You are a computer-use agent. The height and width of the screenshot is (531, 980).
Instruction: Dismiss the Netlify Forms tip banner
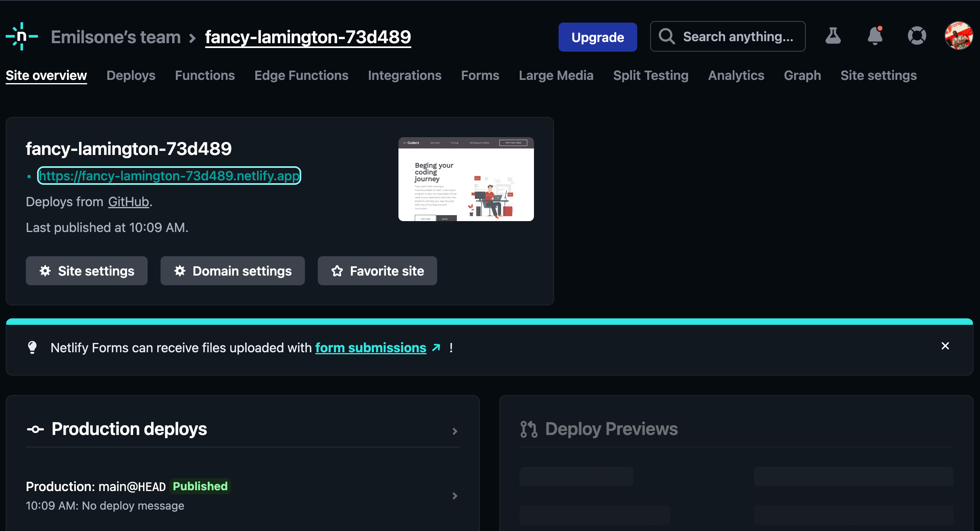pos(945,346)
